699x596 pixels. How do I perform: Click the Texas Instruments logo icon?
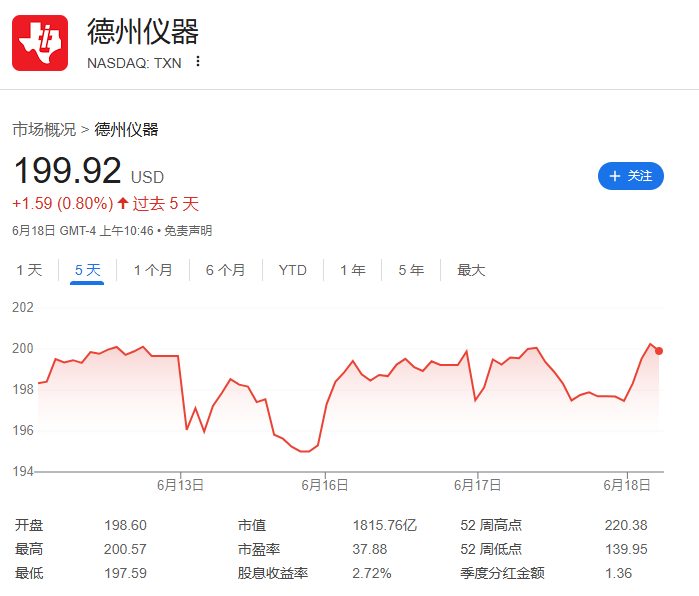[40, 43]
